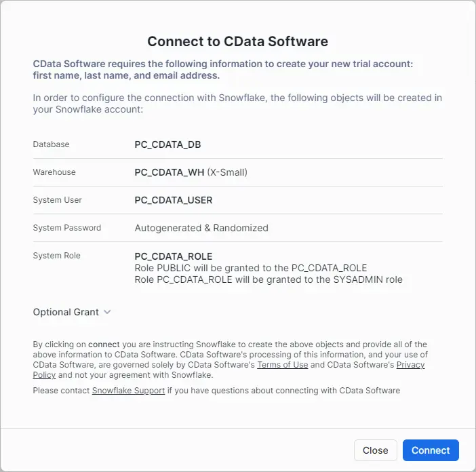Open the Privacy Policy link
The height and width of the screenshot is (472, 476).
coord(410,365)
